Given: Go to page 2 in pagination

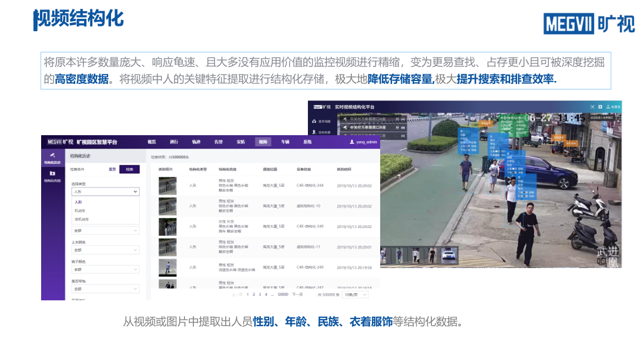Looking at the screenshot, I should [254, 294].
